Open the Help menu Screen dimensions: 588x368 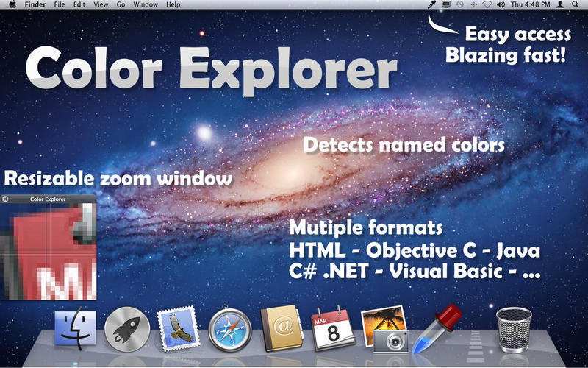pyautogui.click(x=173, y=4)
